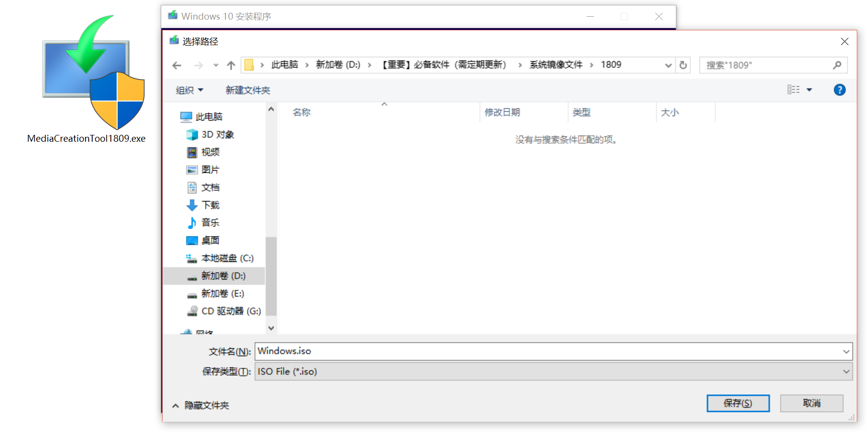This screenshot has height=436, width=868.
Task: Expand the file name dropdown arrow
Action: (846, 351)
